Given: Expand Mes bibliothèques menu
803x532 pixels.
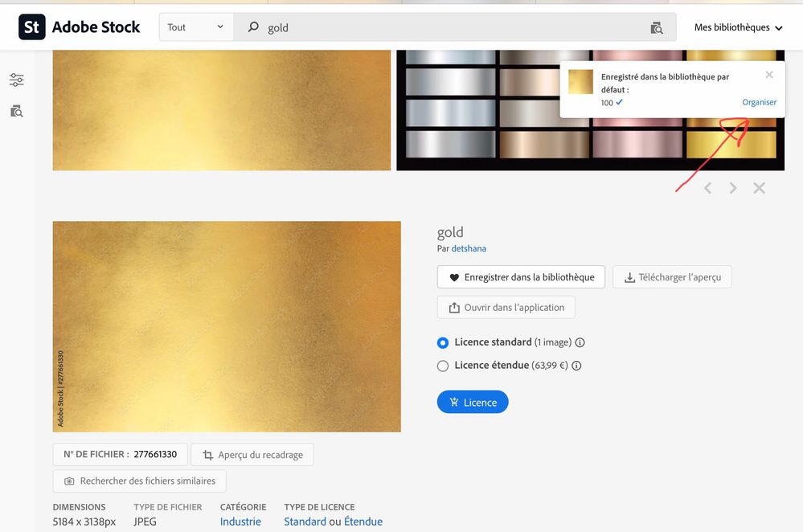Looking at the screenshot, I should click(738, 27).
